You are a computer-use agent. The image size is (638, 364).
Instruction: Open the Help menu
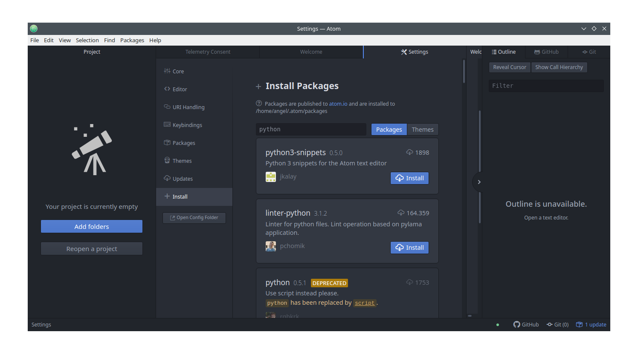pyautogui.click(x=155, y=40)
